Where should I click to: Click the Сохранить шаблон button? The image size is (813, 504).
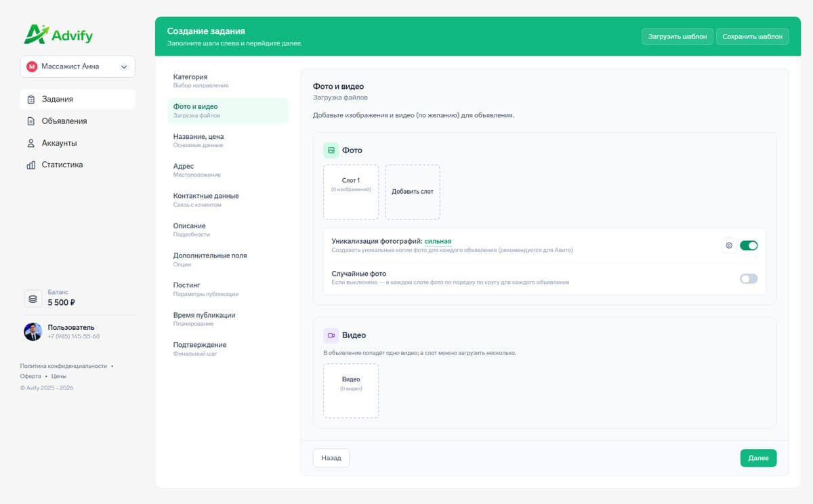(x=753, y=37)
